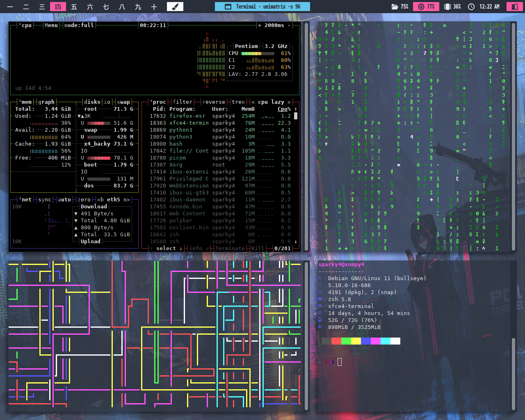Click the minus to decrease update interval
The height and width of the screenshot is (420, 525).
click(289, 25)
